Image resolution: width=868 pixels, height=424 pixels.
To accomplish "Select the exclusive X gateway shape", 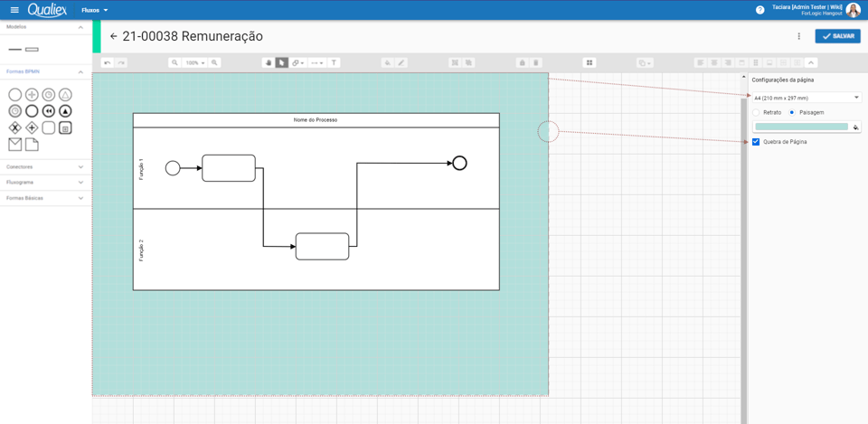I will [x=15, y=127].
